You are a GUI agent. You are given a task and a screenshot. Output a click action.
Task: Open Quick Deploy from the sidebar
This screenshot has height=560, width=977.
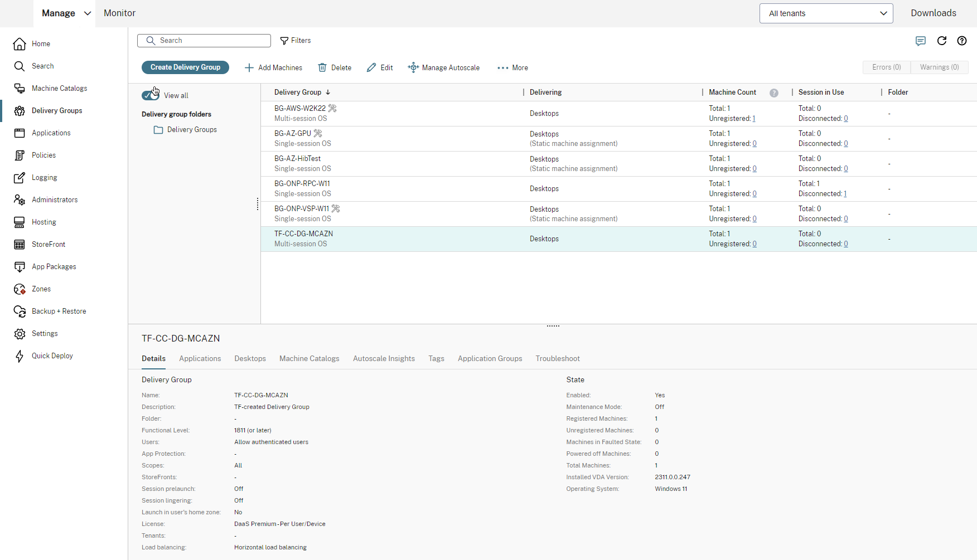tap(52, 356)
